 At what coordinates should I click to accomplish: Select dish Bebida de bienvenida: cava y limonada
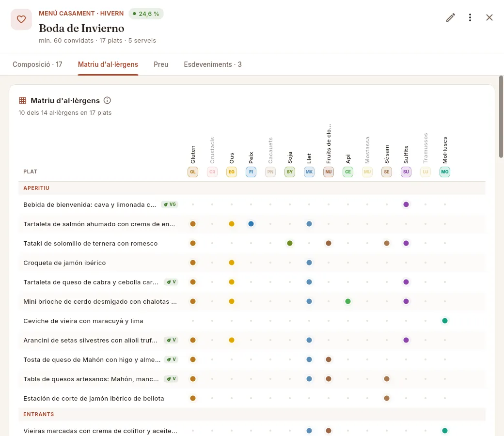coord(90,204)
